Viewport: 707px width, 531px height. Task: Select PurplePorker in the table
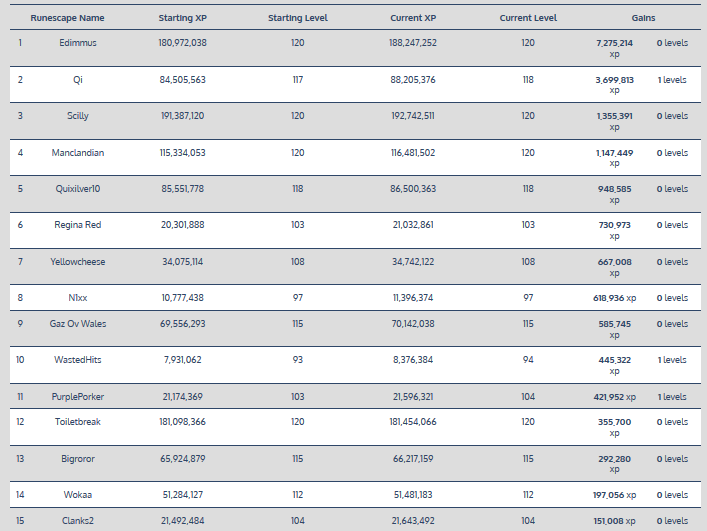77,397
